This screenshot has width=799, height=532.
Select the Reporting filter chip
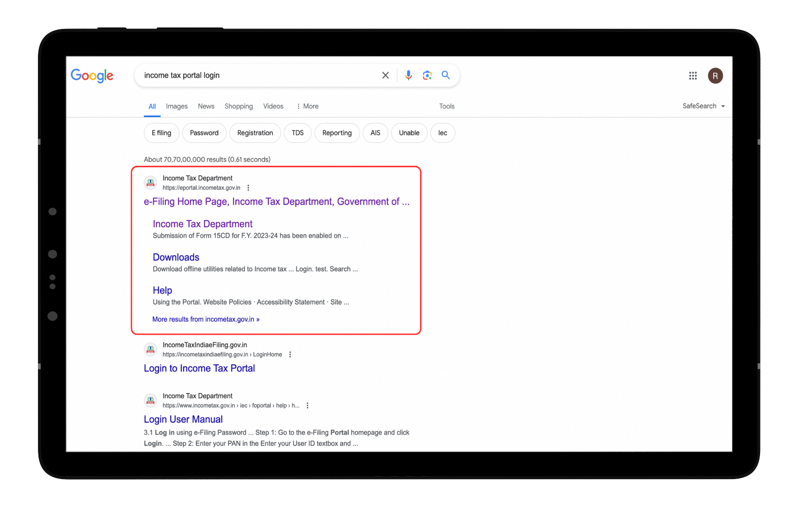pos(337,133)
